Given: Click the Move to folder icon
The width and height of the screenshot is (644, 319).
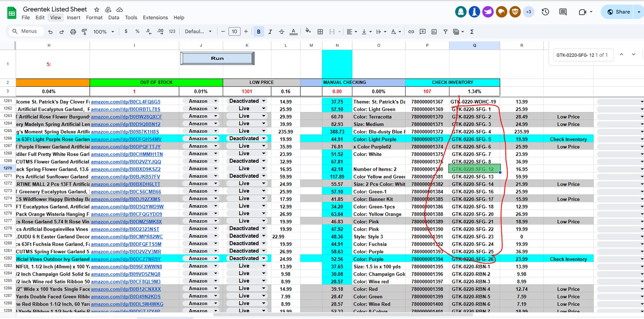Looking at the screenshot, I should (108, 9).
